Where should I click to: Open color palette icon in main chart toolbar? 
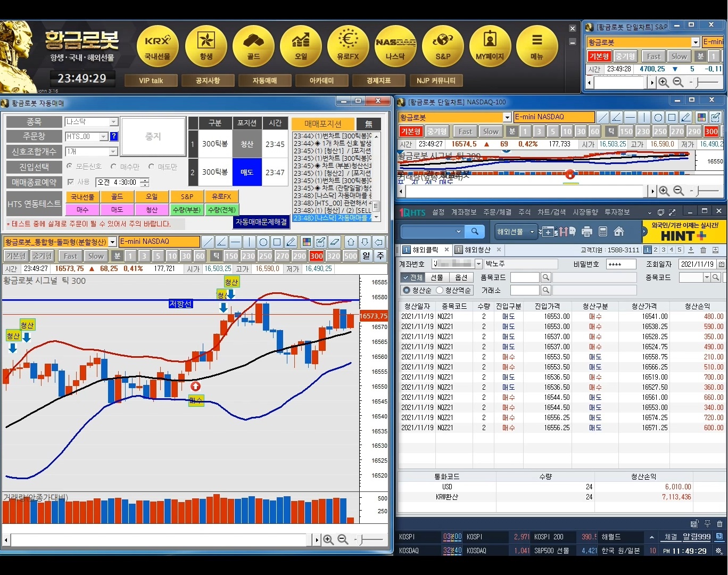coord(307,242)
